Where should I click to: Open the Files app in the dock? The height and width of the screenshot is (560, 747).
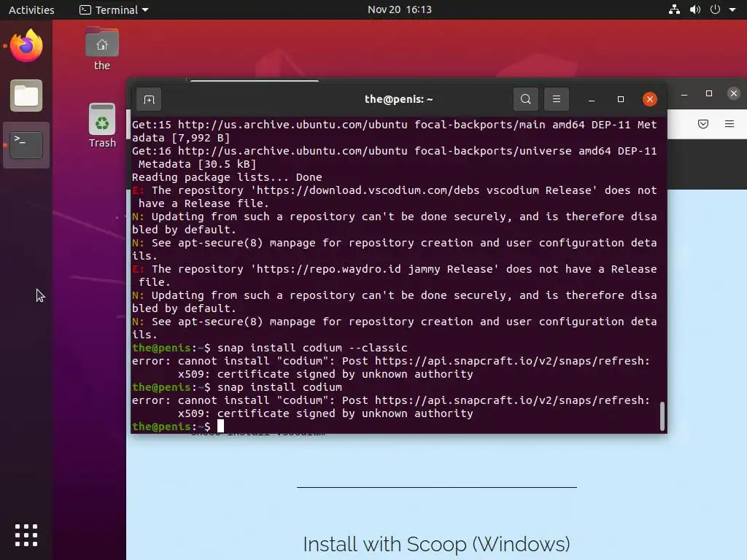pos(26,96)
